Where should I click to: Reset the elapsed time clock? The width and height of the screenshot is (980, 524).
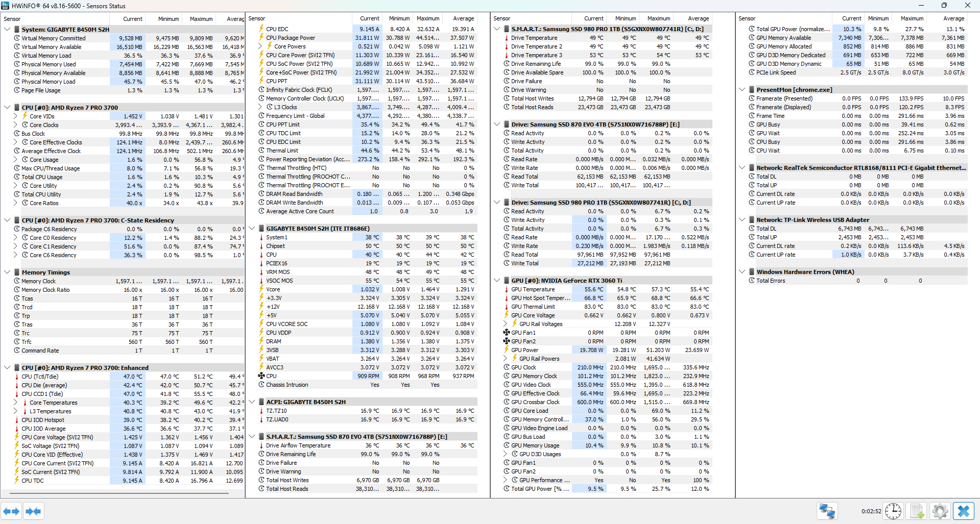click(893, 511)
